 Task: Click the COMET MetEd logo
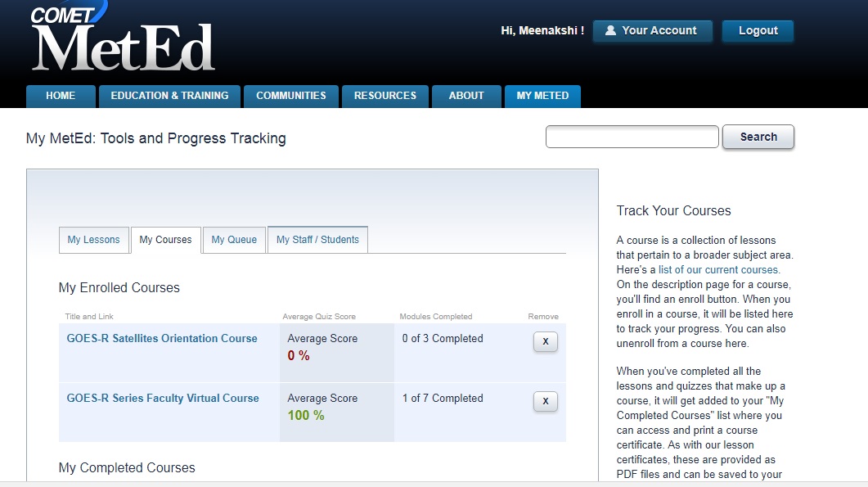123,37
